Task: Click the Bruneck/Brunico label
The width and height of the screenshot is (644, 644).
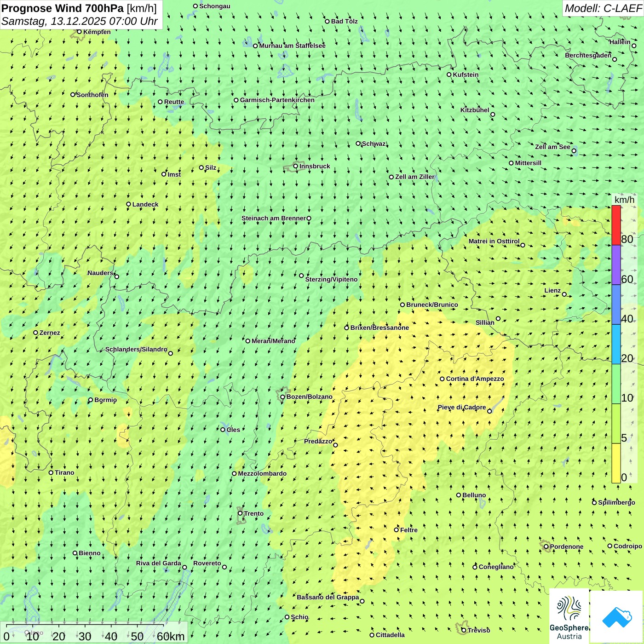Action: [x=432, y=305]
